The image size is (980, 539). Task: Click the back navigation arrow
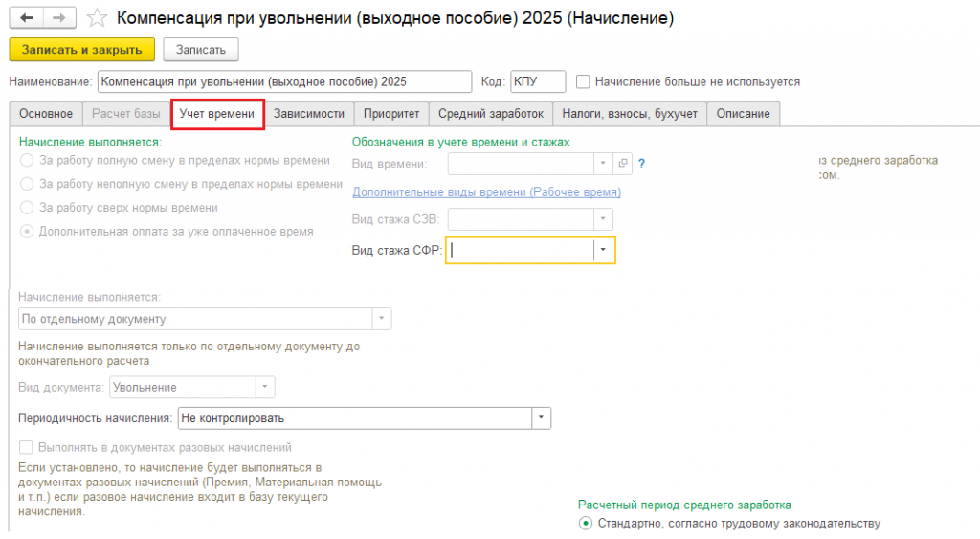click(27, 18)
